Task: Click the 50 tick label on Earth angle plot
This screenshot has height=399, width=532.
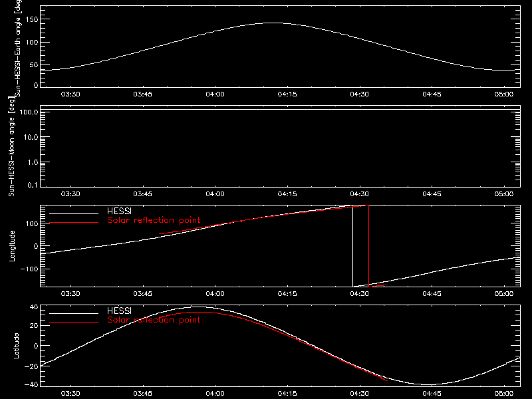Action: click(34, 65)
